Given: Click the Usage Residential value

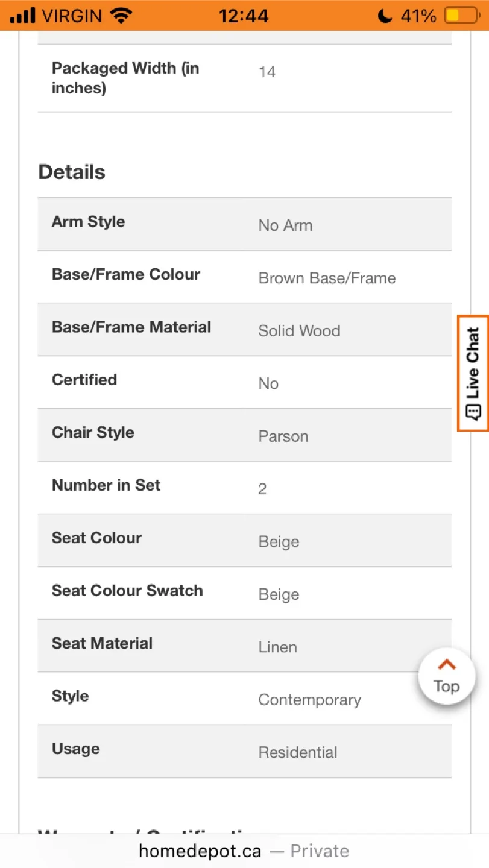Looking at the screenshot, I should 298,752.
